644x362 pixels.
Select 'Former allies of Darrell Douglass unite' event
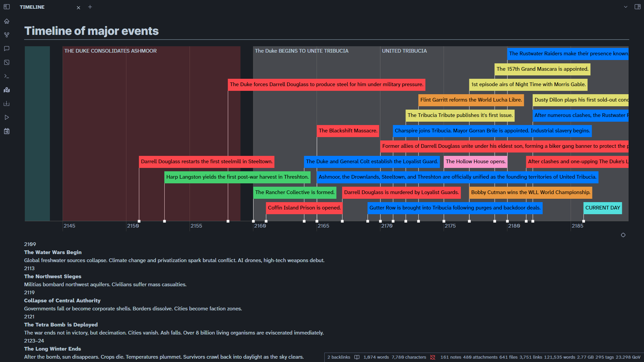504,146
